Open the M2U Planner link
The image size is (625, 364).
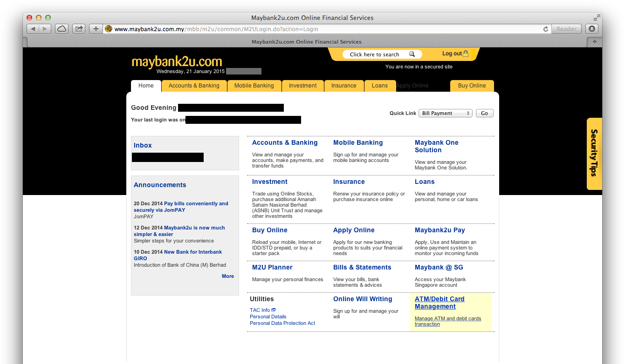[x=272, y=267]
